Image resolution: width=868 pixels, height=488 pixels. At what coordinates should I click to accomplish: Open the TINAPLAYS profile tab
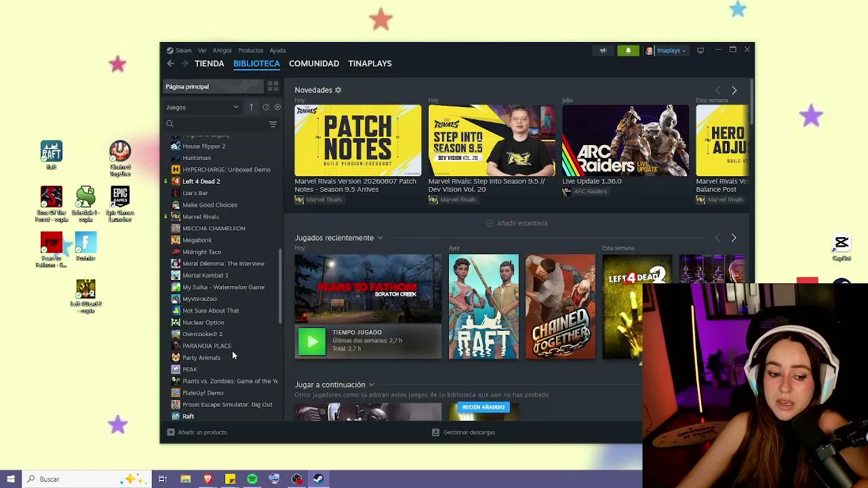[370, 64]
